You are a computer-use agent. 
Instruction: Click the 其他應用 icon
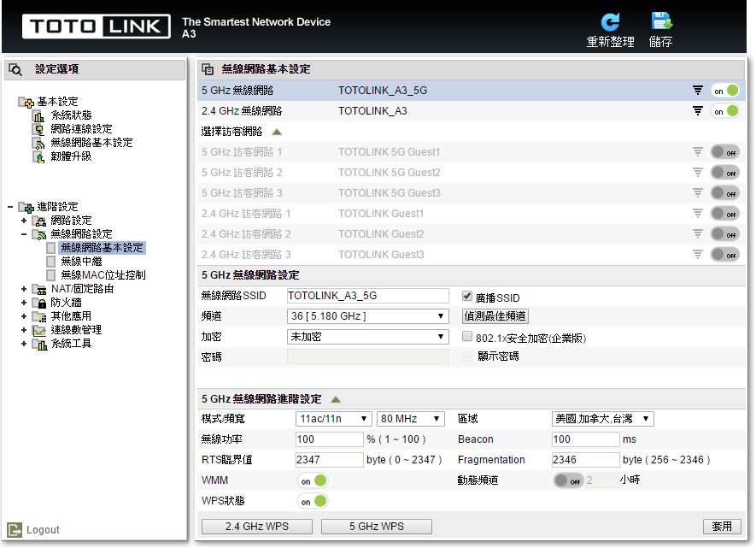pos(39,316)
